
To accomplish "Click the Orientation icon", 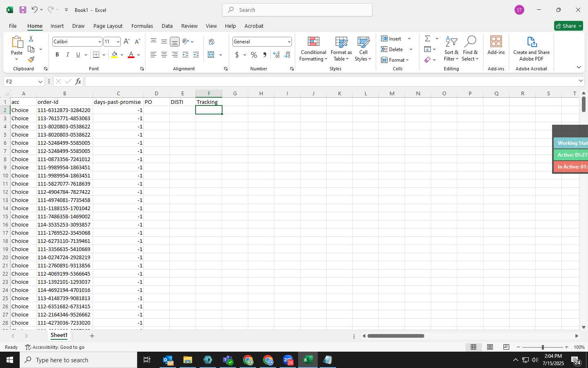I will [186, 41].
